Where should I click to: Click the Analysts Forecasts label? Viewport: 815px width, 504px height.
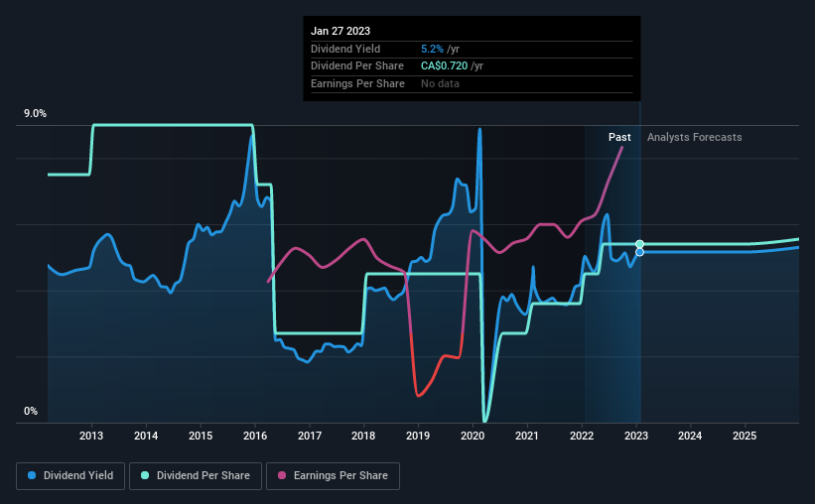(x=695, y=137)
